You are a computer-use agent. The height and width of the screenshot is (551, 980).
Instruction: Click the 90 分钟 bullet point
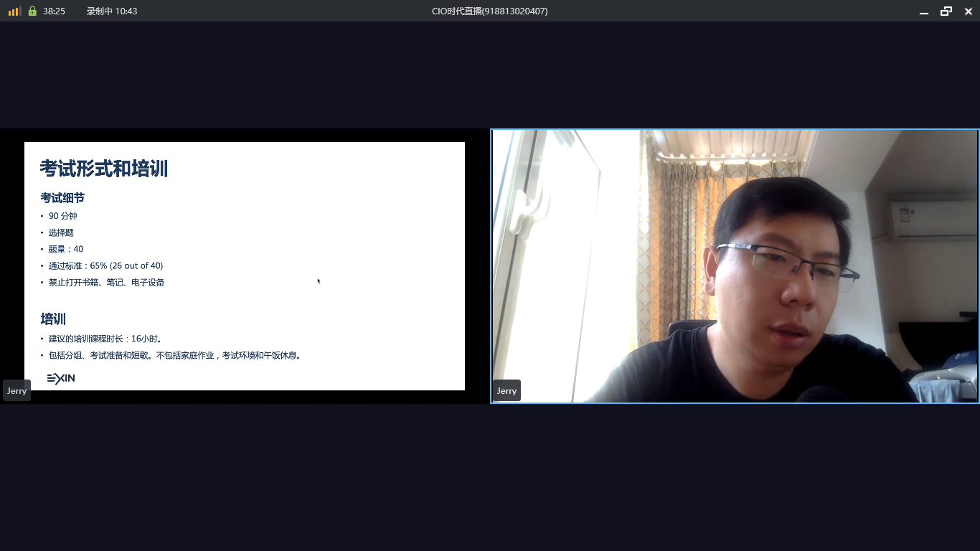click(x=62, y=216)
